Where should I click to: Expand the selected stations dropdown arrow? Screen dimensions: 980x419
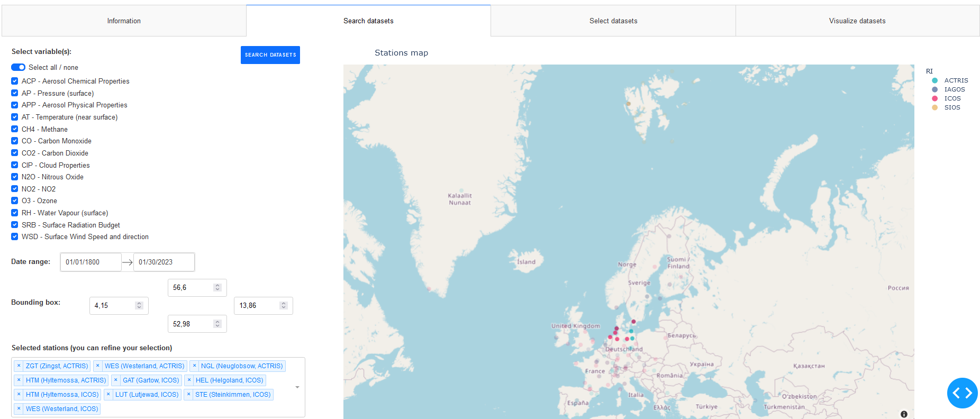(x=297, y=387)
